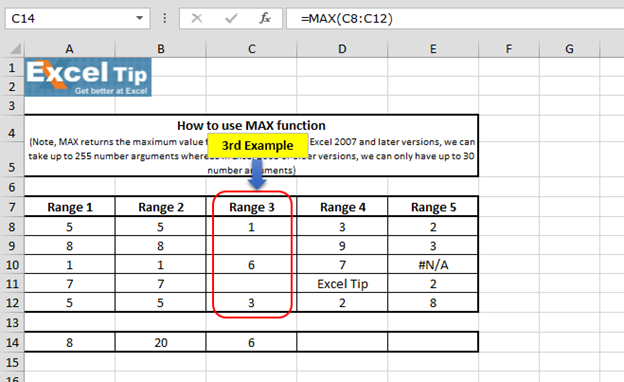Click the Enter checkmark formula bar icon

point(231,18)
